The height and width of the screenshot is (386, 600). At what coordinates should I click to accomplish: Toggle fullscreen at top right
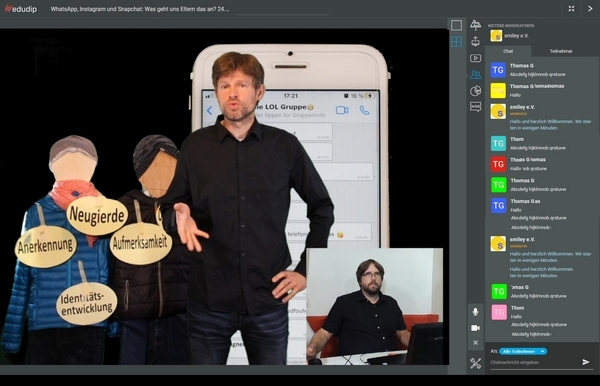coord(571,8)
